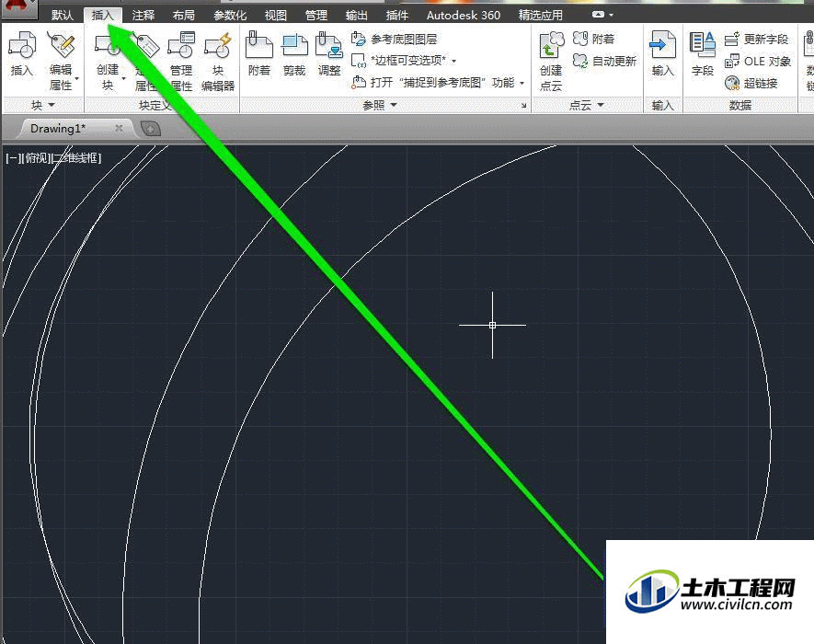Open the [俯视] view control menu
Screen dimensions: 814x644
pos(35,158)
